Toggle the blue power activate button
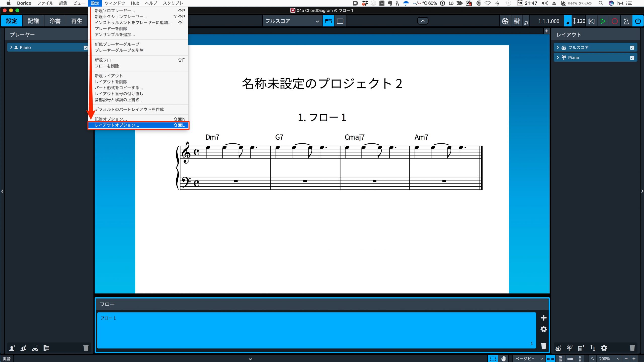Image resolution: width=644 pixels, height=362 pixels. [638, 21]
